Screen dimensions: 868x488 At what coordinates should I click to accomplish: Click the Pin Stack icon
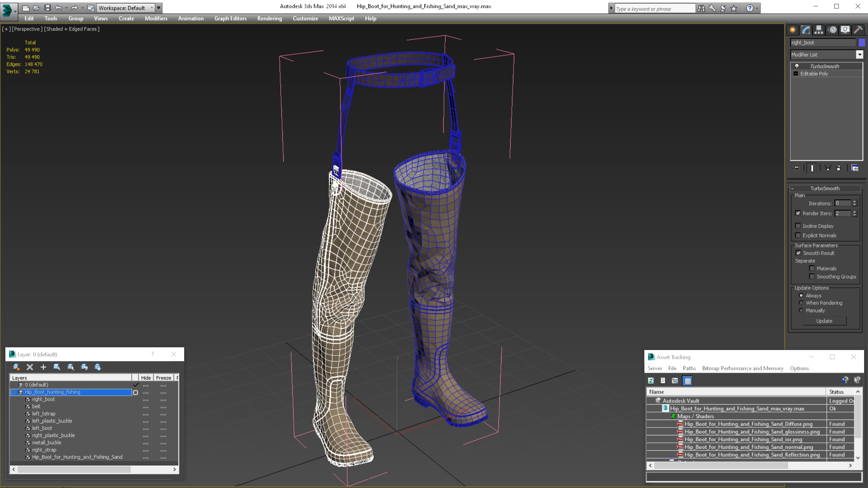796,168
